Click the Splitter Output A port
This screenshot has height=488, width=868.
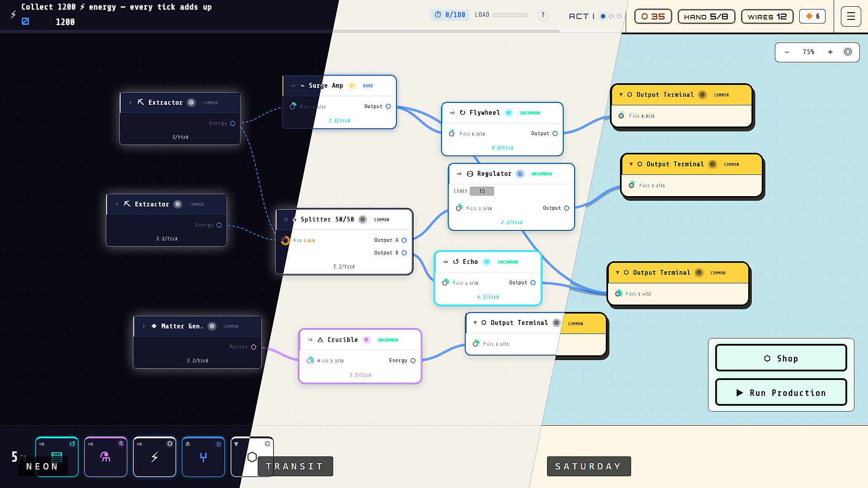point(404,240)
